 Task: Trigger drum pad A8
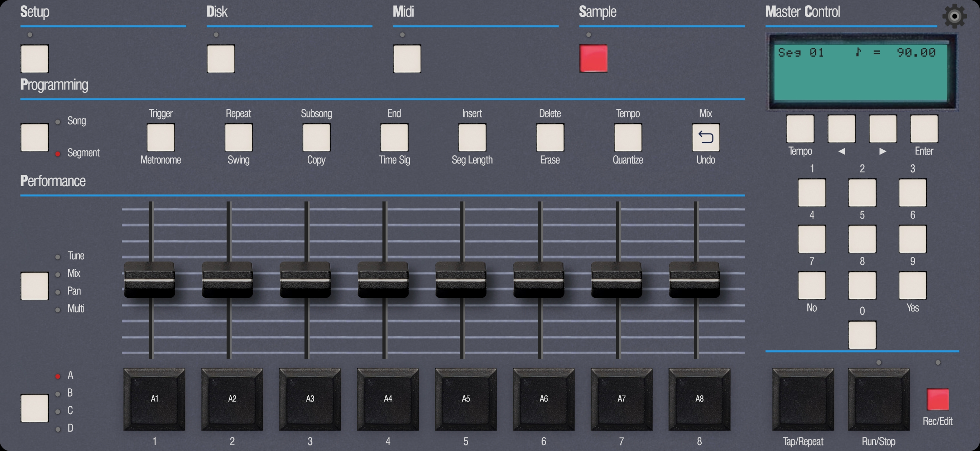tap(699, 399)
